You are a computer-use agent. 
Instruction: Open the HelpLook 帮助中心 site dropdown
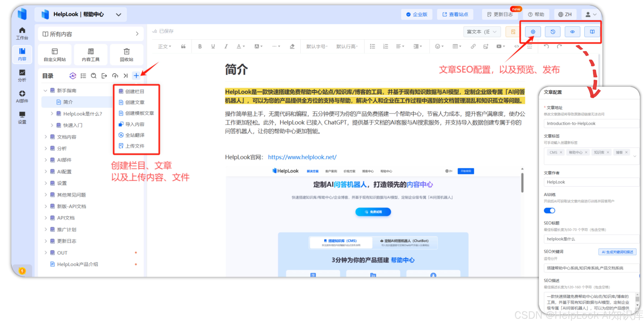(81, 15)
